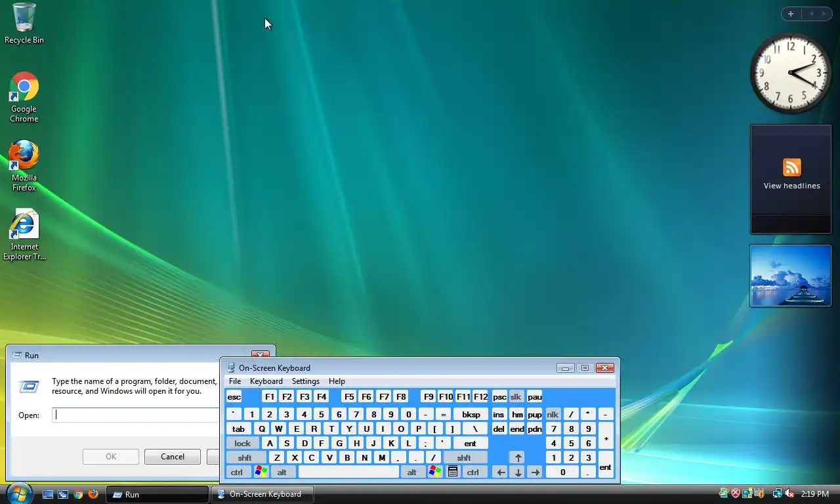Image resolution: width=840 pixels, height=504 pixels.
Task: Click the network connection tray icon
Action: point(778,493)
